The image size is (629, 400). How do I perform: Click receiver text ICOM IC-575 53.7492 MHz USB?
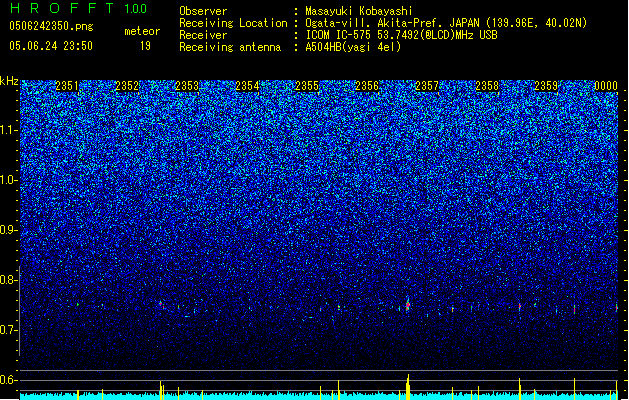402,35
